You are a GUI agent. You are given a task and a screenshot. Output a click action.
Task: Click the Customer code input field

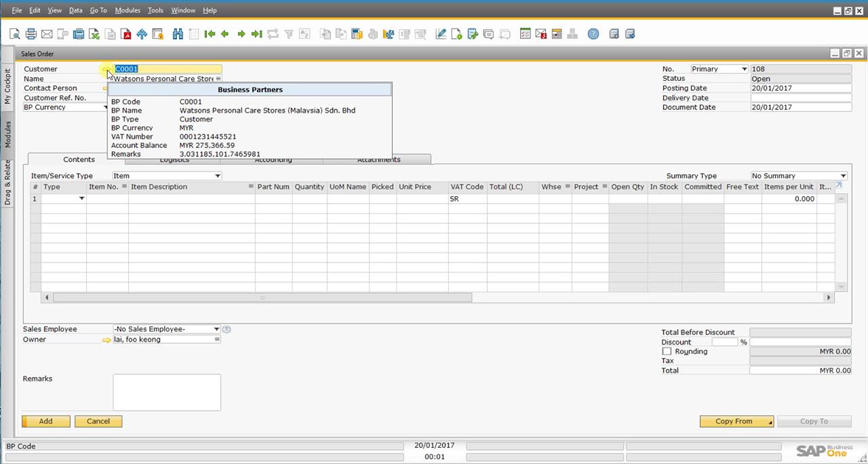click(x=167, y=69)
